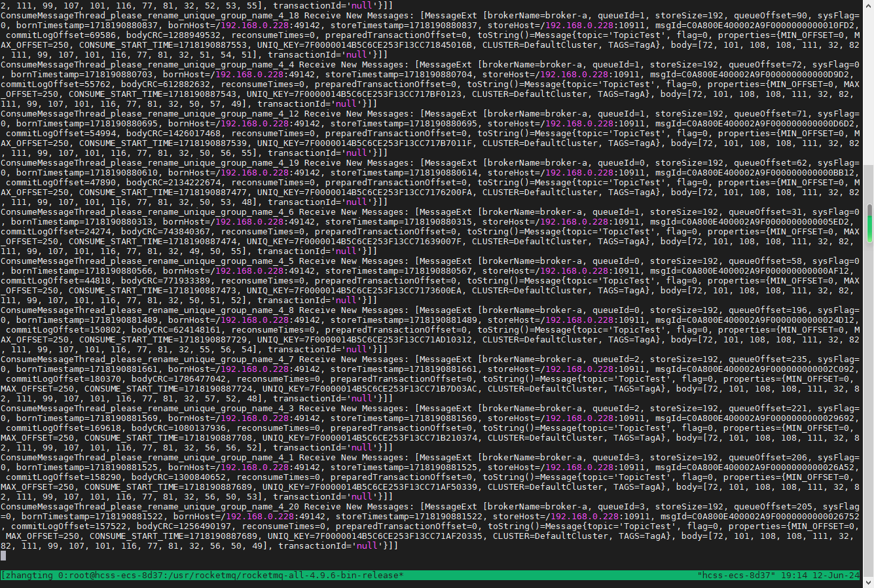Screen dimensions: 874x588
Task: Click the value "bodyCRC=1288949532"
Action: pyautogui.click(x=173, y=35)
